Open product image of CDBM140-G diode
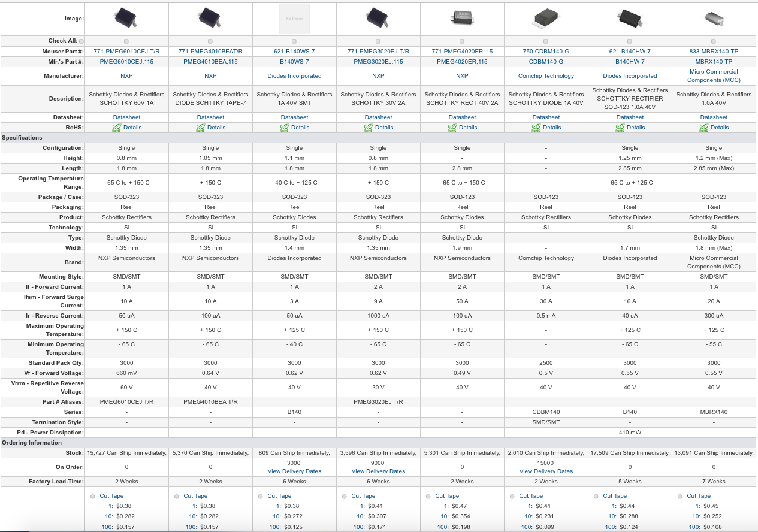Image resolution: width=758 pixels, height=532 pixels. pos(546,19)
